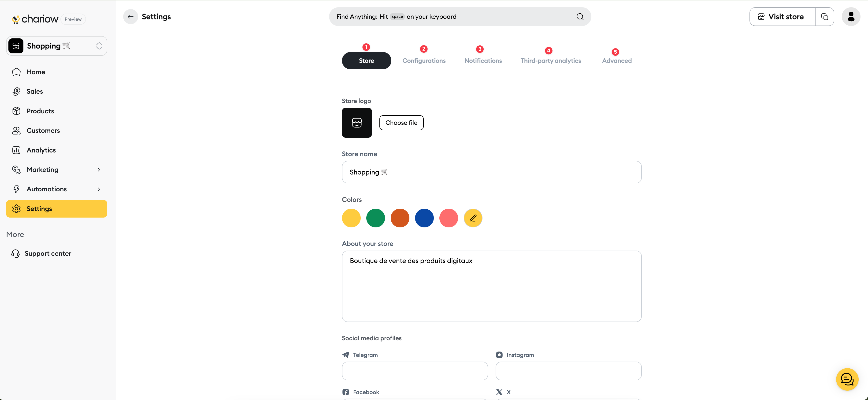Click the Settings gear icon
This screenshot has height=400, width=868.
(x=16, y=209)
